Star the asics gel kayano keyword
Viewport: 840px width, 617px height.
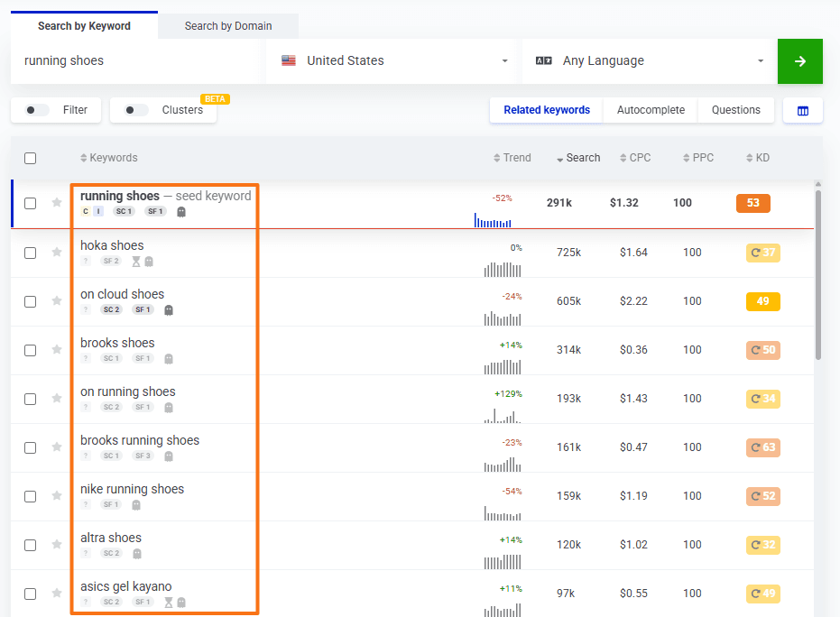tap(57, 594)
